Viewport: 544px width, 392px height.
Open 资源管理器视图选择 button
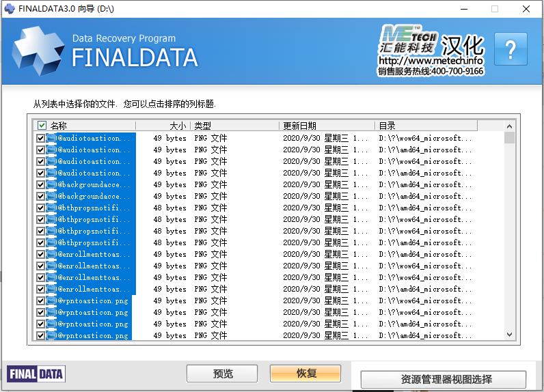[x=444, y=379]
